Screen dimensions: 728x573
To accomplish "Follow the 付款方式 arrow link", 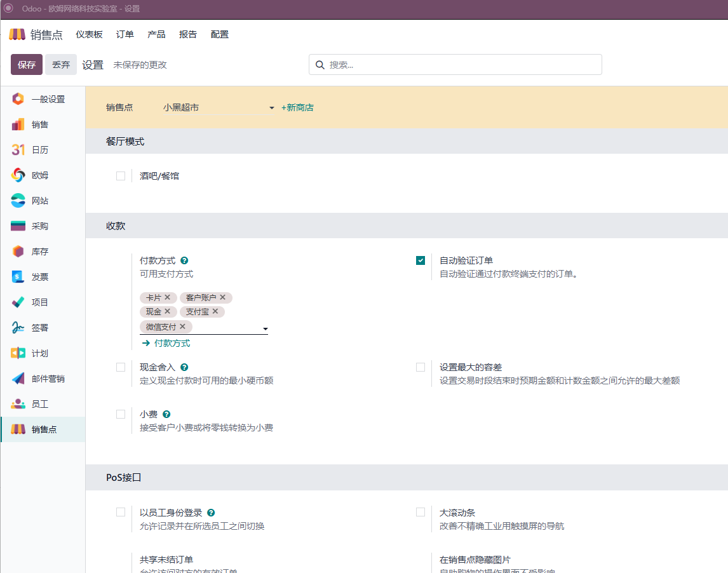I will (166, 343).
